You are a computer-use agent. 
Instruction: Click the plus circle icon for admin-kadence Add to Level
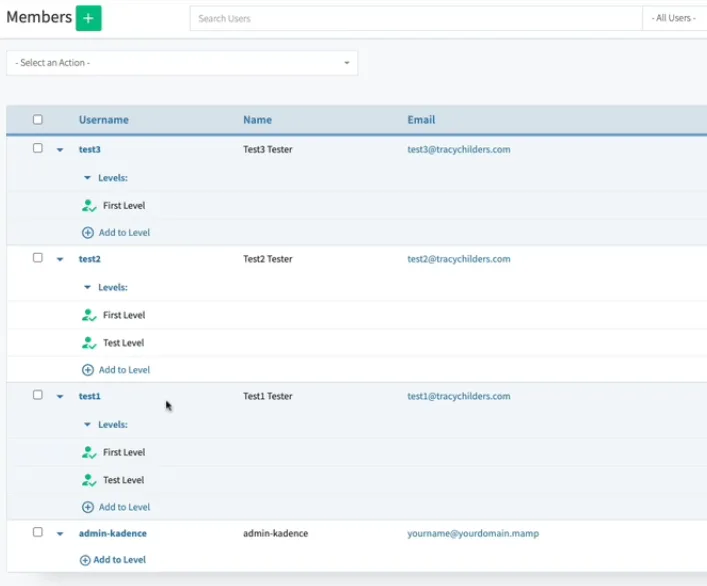[x=85, y=560]
